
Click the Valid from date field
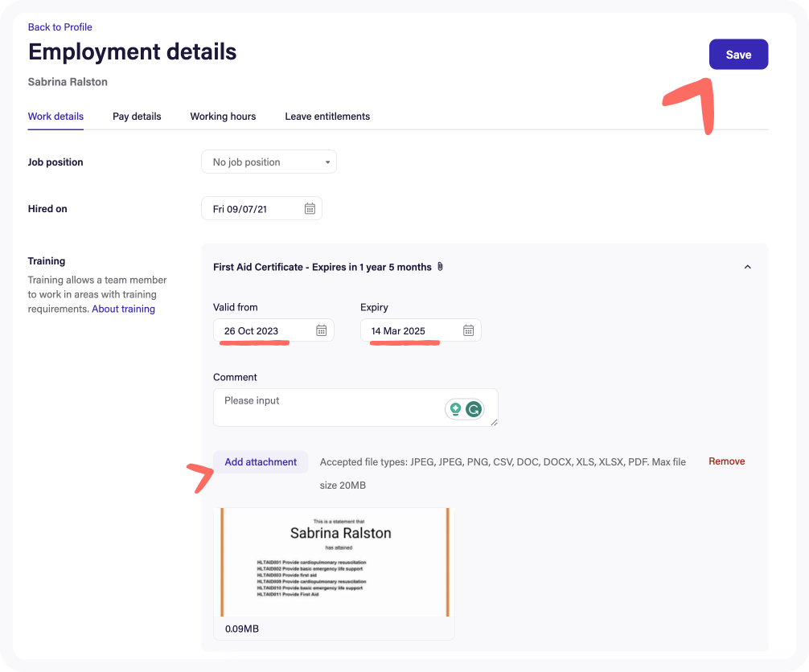pos(273,330)
